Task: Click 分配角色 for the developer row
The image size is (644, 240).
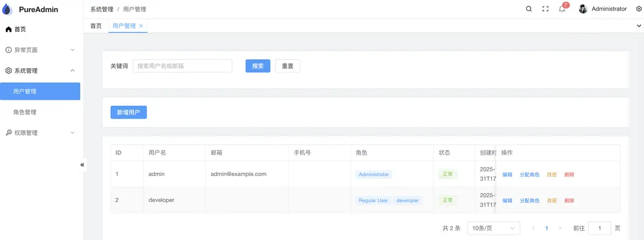Action: click(530, 201)
